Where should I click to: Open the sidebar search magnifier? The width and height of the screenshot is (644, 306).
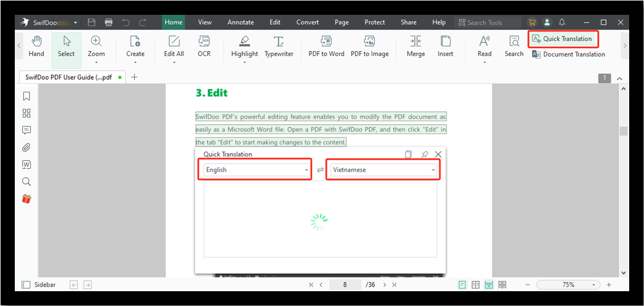26,182
